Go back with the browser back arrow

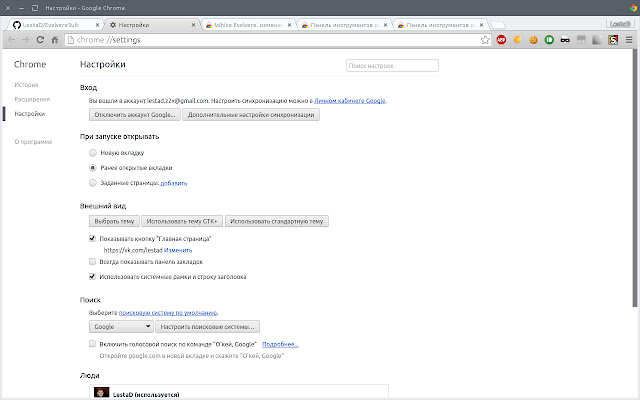pos(11,40)
